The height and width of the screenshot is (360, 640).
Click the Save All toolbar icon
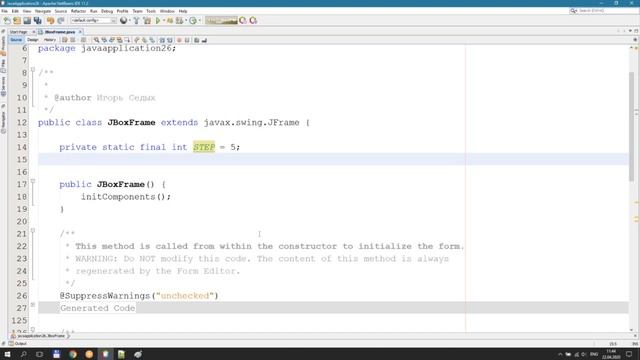coord(38,20)
